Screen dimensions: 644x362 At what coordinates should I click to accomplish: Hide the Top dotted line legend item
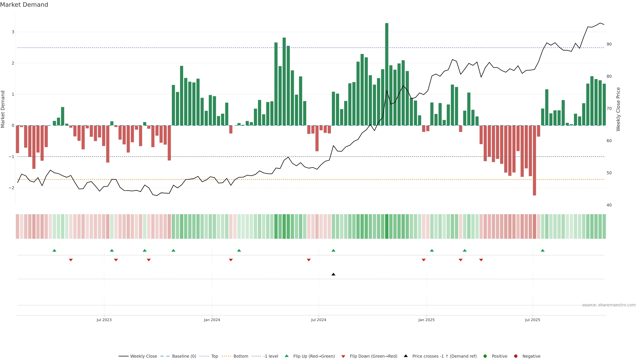point(214,356)
